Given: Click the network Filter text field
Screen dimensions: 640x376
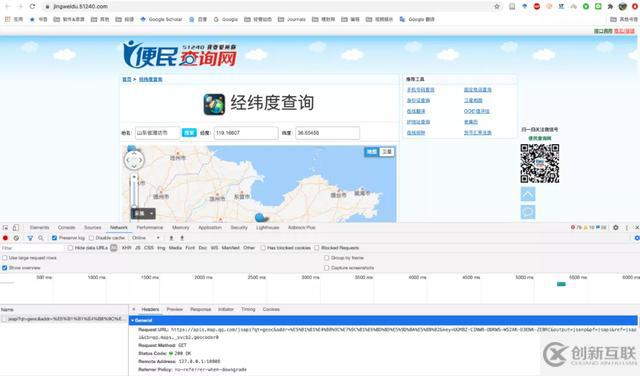Looking at the screenshot, I should click(x=33, y=248).
